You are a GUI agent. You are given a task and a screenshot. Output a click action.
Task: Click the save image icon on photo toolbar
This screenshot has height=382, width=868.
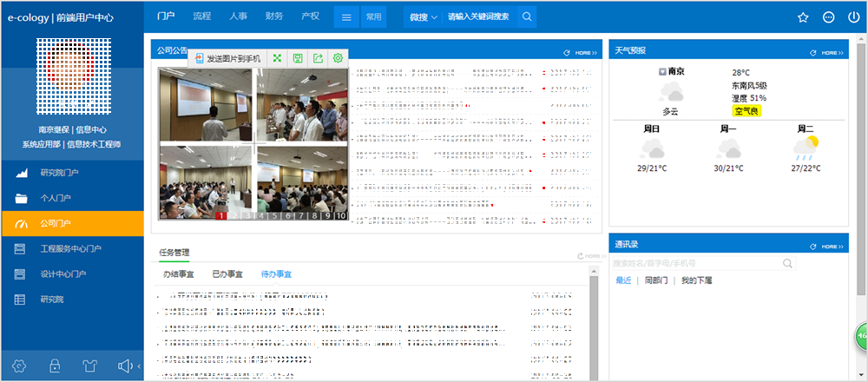298,58
